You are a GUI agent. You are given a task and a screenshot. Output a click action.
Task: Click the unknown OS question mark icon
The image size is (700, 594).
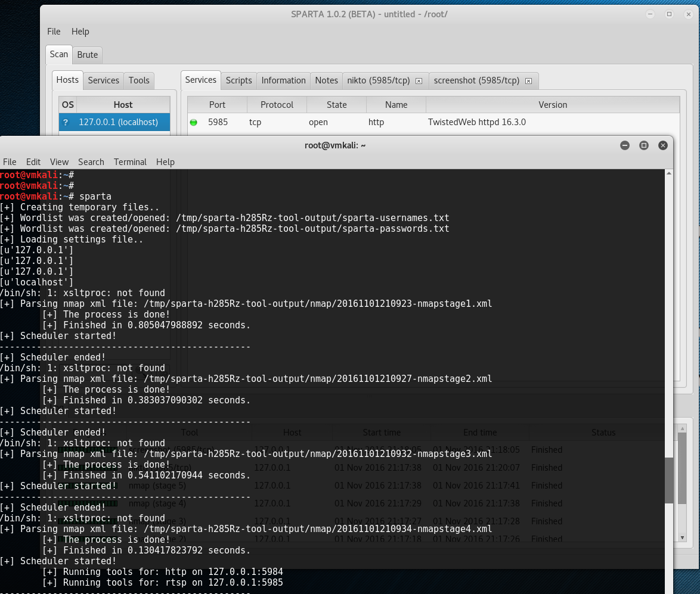tap(66, 122)
